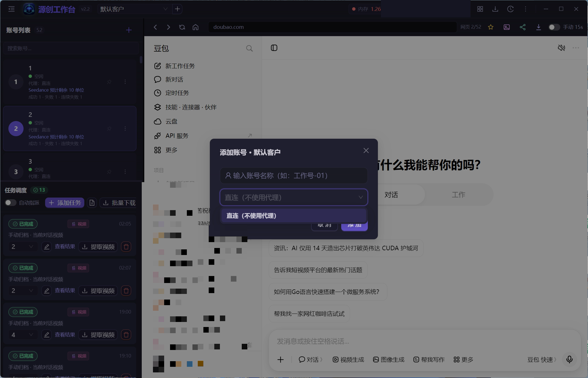Click the 批量下载 button
The height and width of the screenshot is (378, 588).
118,203
